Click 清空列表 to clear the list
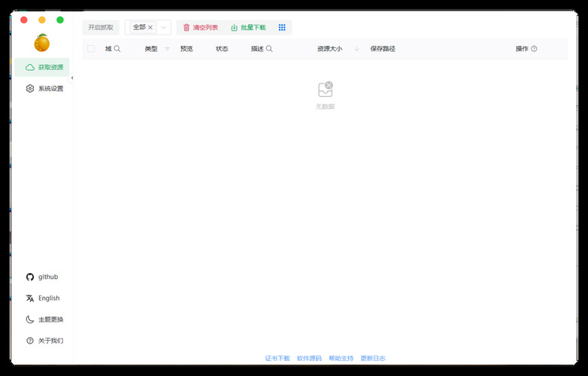This screenshot has width=588, height=376. click(201, 27)
